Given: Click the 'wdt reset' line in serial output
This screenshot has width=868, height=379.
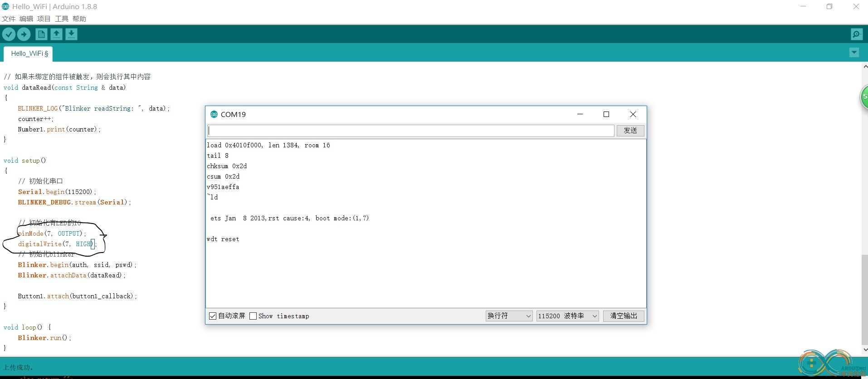Looking at the screenshot, I should click(223, 239).
